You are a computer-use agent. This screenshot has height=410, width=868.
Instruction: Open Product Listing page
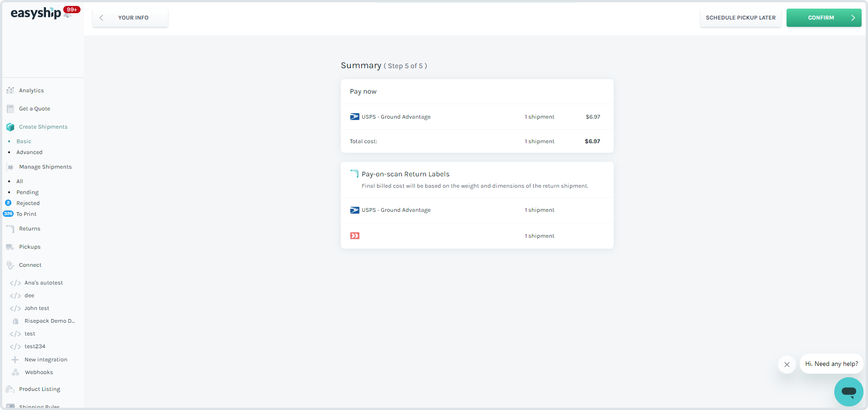coord(40,389)
